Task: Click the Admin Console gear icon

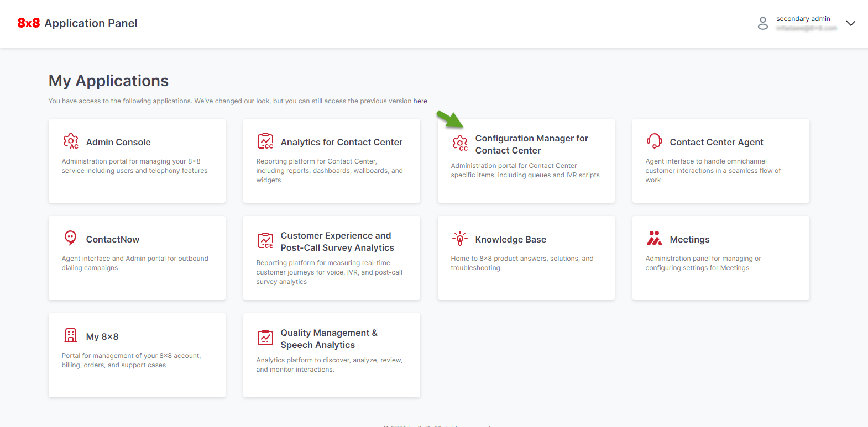Action: click(71, 141)
